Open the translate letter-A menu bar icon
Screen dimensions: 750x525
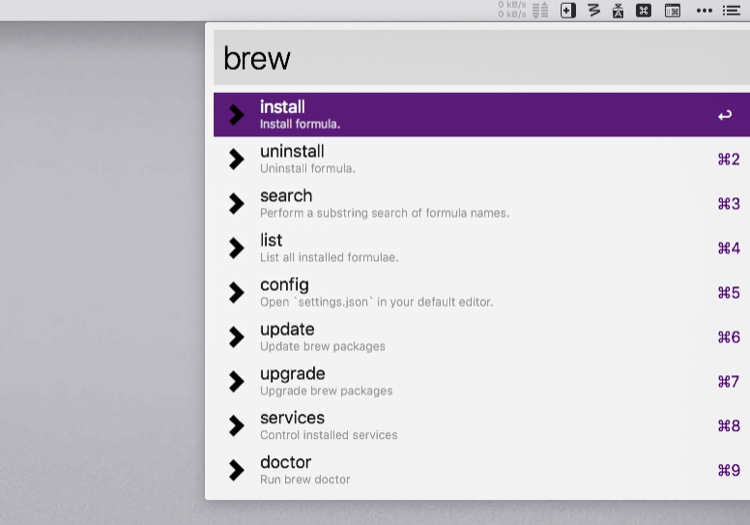pyautogui.click(x=618, y=11)
